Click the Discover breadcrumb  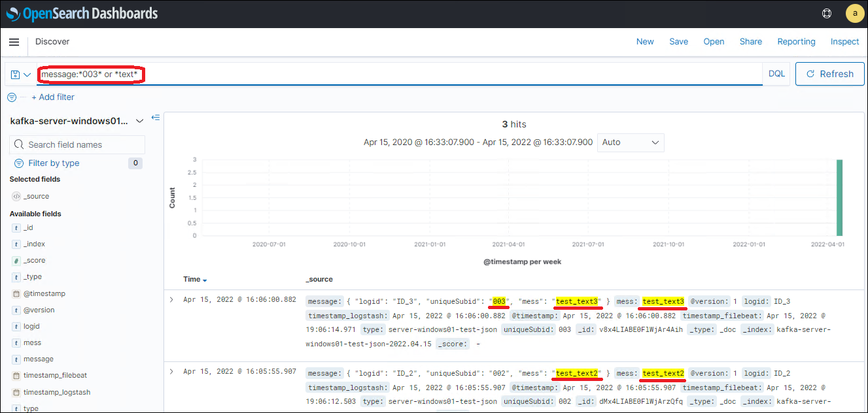pos(52,42)
